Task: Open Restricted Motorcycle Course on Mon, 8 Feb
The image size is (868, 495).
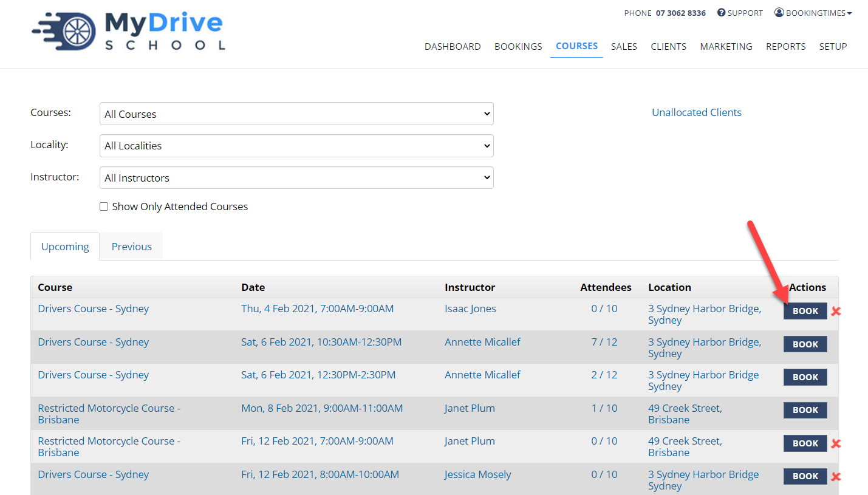Action: coord(109,414)
